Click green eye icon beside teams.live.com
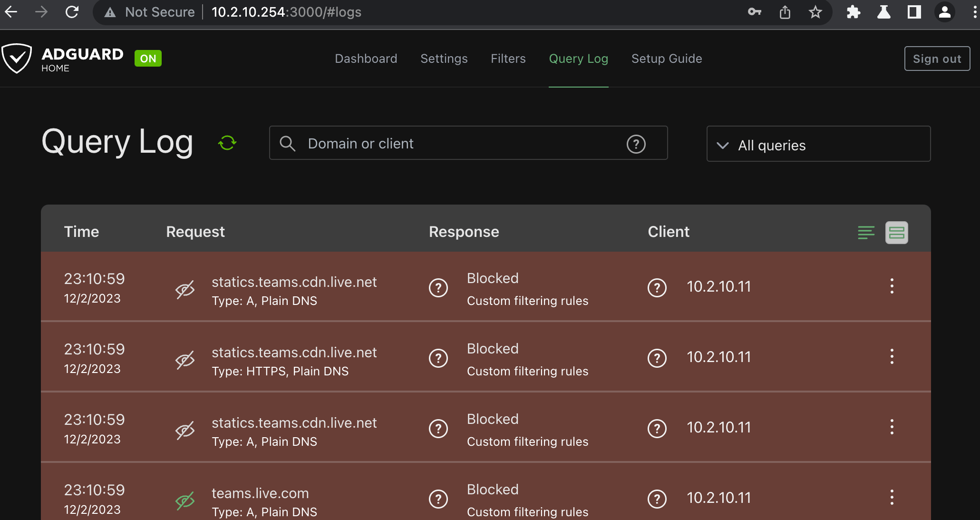This screenshot has width=980, height=520. [x=185, y=500]
